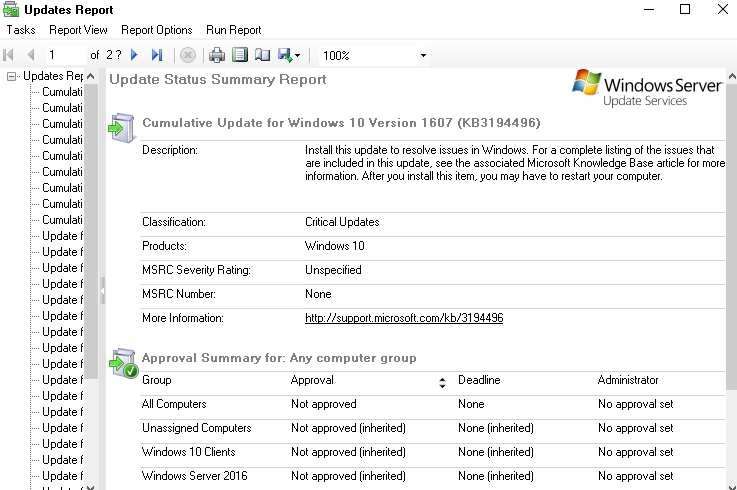The height and width of the screenshot is (490, 737).
Task: Go to the previous report page
Action: (x=31, y=55)
